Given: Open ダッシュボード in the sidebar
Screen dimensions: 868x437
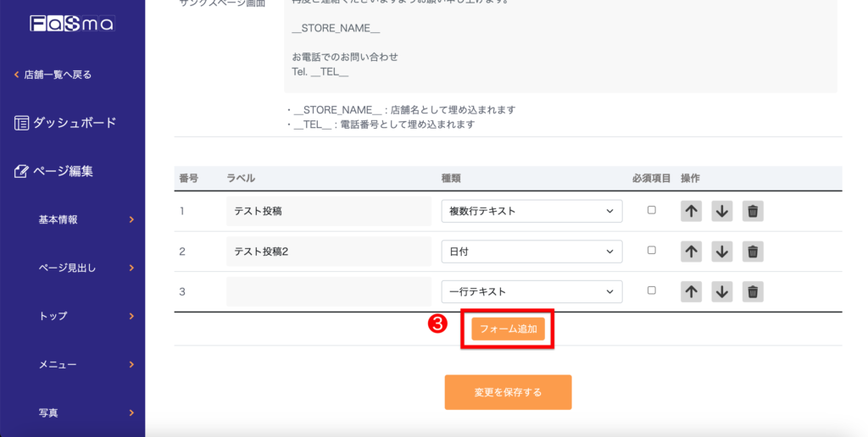Looking at the screenshot, I should [x=73, y=123].
